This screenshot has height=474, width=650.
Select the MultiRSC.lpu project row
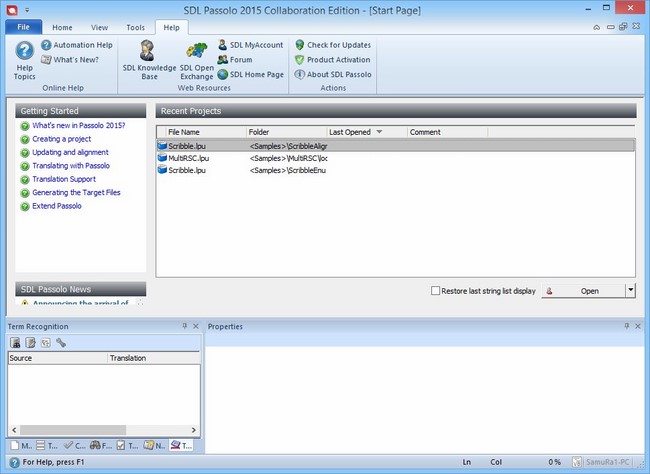pyautogui.click(x=395, y=158)
